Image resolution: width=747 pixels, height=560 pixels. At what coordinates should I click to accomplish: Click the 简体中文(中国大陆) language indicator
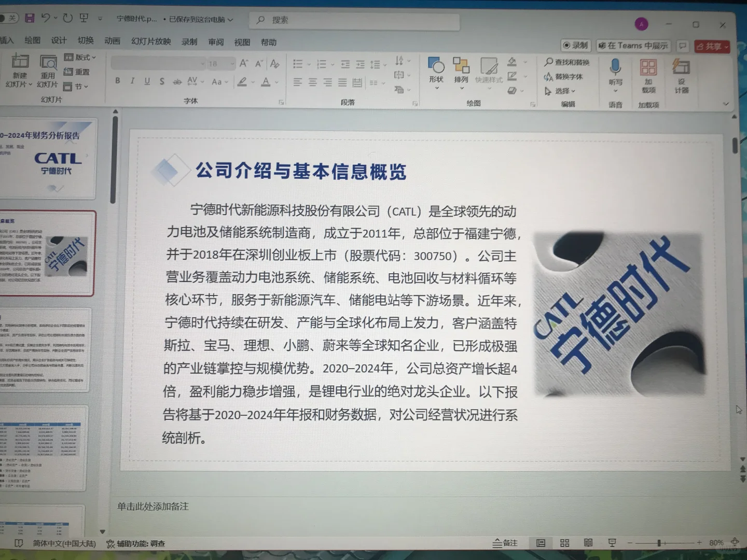tap(64, 543)
